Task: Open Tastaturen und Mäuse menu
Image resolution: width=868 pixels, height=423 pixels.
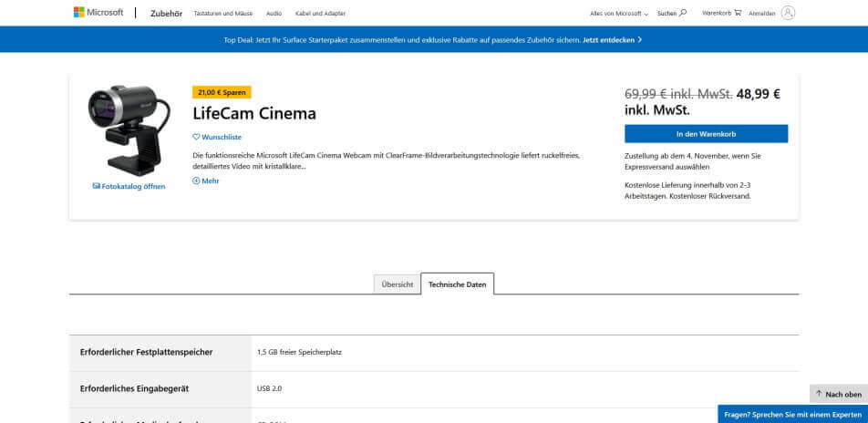Action: click(x=223, y=14)
